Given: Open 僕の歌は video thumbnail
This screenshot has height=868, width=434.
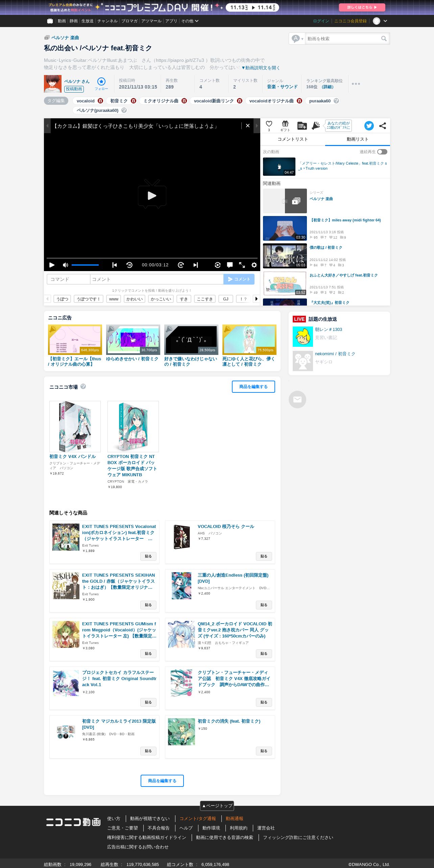Looking at the screenshot, I should [285, 256].
